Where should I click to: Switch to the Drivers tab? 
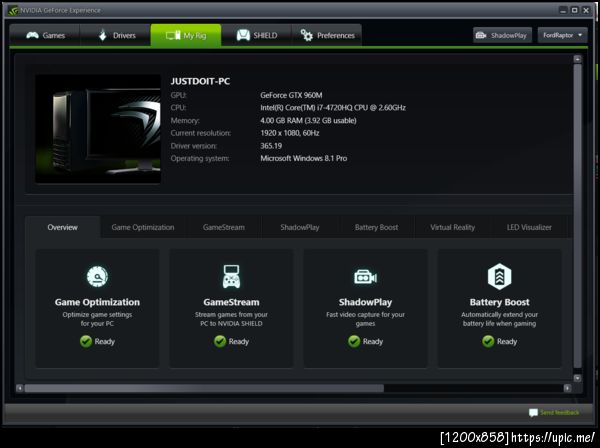(x=115, y=36)
